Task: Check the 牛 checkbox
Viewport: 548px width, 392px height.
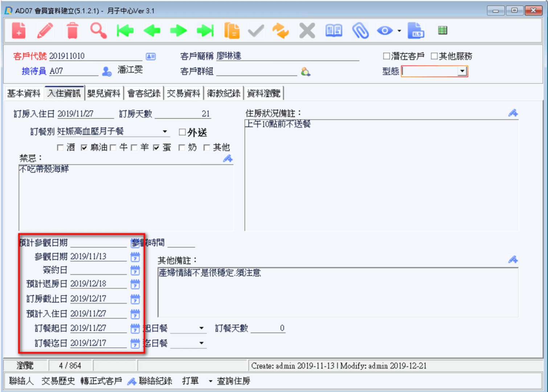Action: 113,148
